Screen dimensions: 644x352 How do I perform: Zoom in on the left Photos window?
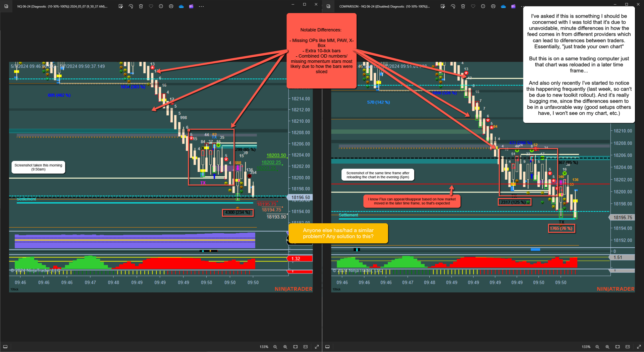pos(285,347)
